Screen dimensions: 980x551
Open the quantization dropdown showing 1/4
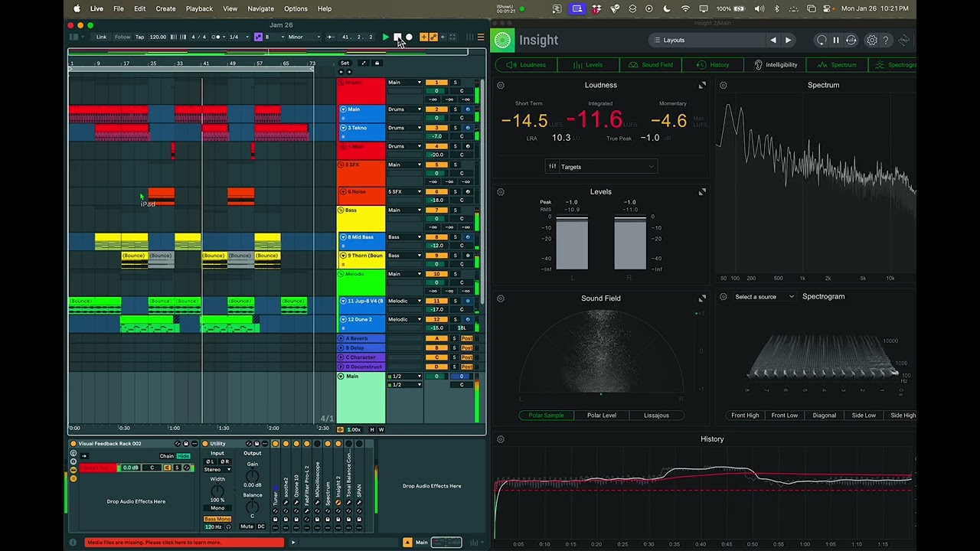(x=238, y=37)
